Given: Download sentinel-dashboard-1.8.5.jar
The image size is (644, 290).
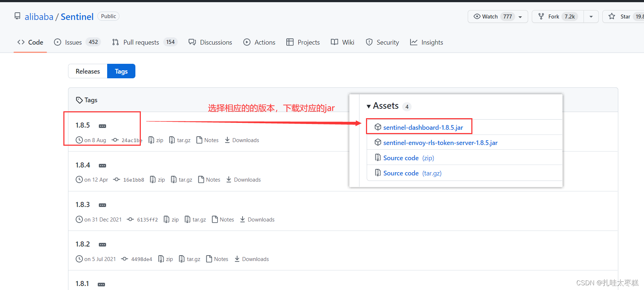Looking at the screenshot, I should (x=423, y=128).
